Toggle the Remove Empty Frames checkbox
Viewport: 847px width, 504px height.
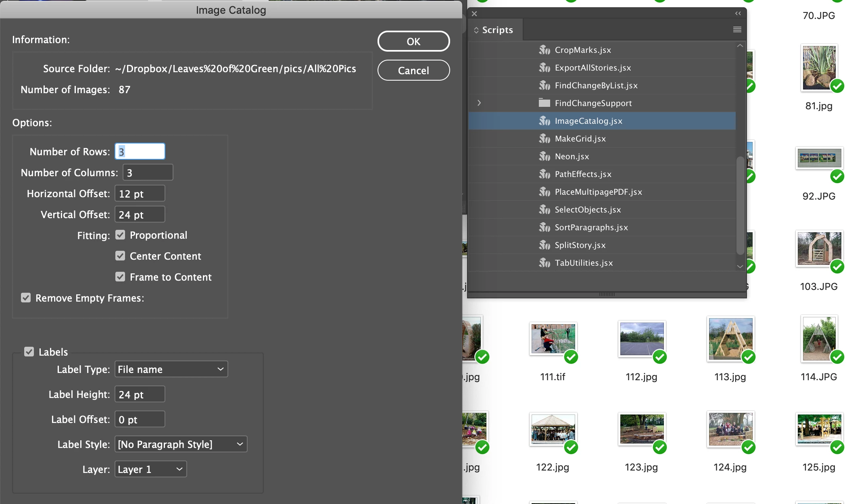pos(26,298)
